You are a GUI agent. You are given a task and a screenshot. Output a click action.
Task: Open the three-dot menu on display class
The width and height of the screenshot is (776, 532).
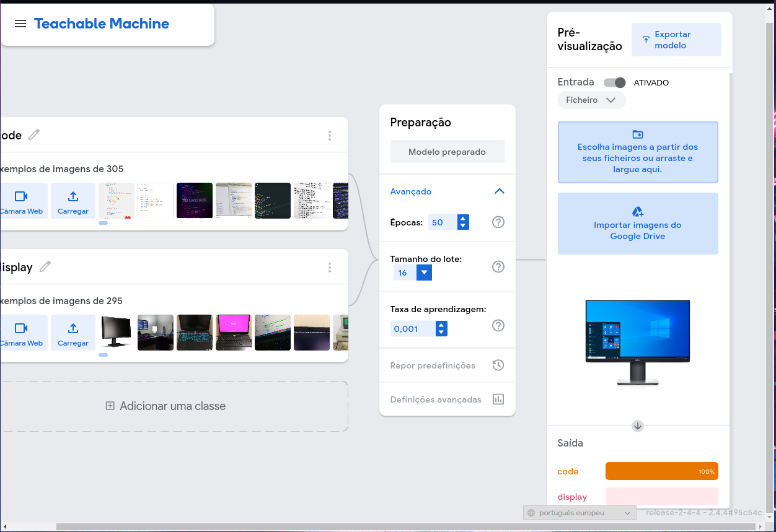tap(329, 266)
